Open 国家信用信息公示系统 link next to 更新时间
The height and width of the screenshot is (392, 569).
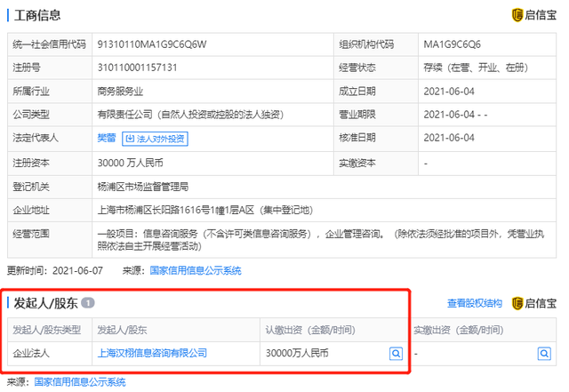(x=196, y=270)
